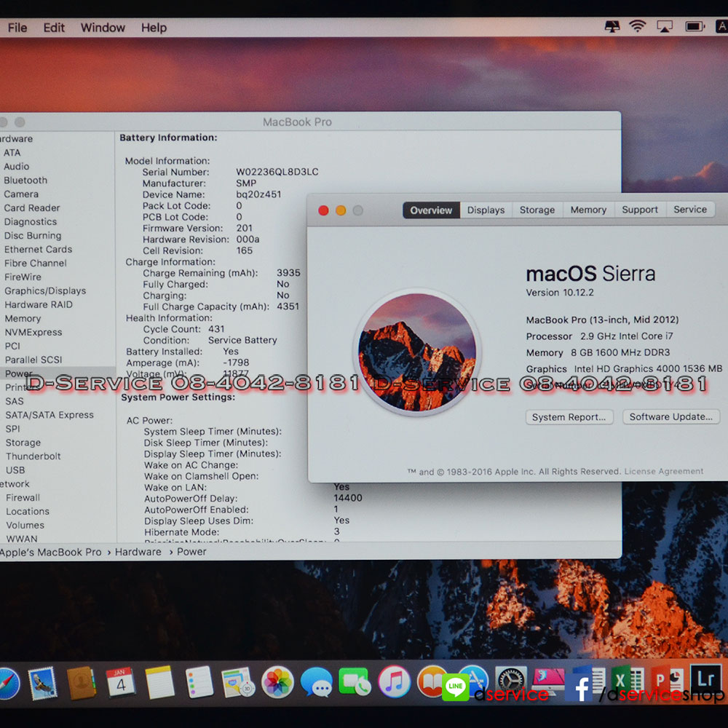Viewport: 728px width, 728px height.
Task: Open Microsoft Excel from the Dock
Action: (x=628, y=680)
